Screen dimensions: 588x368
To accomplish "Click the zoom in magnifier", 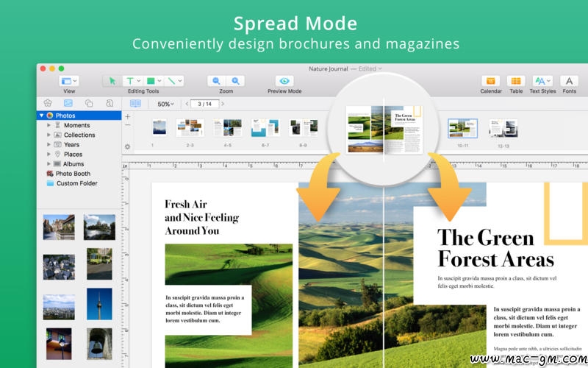I will point(235,81).
